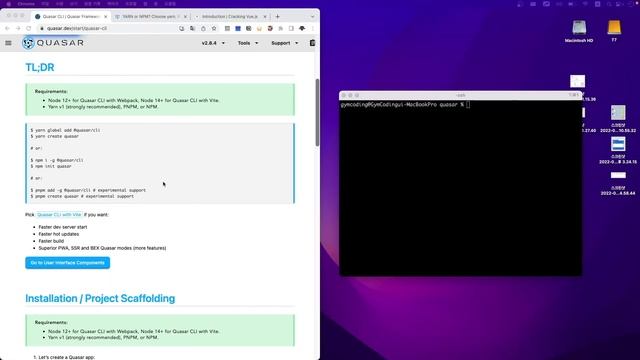
Task: Expand the Support menu
Action: click(284, 43)
